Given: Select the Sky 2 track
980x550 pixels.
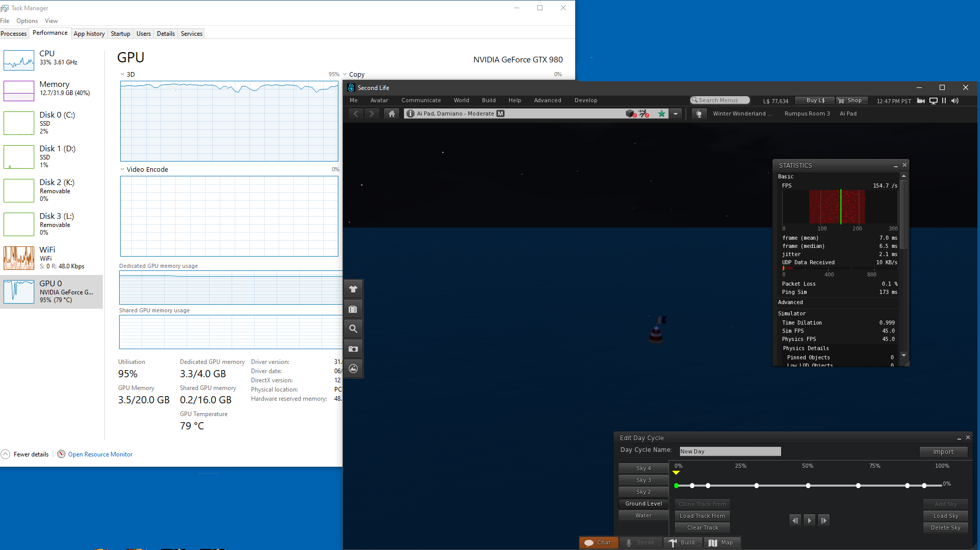Looking at the screenshot, I should click(x=644, y=492).
